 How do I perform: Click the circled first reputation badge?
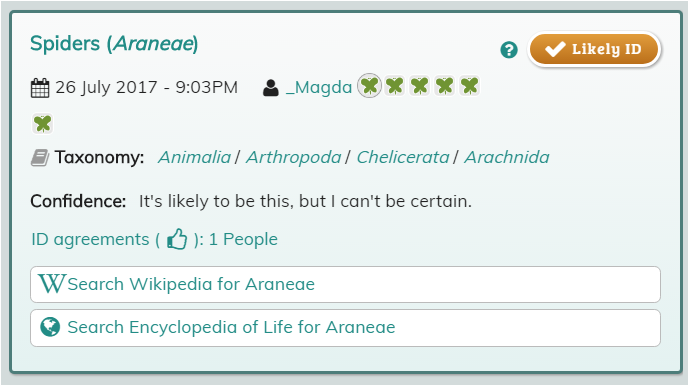pos(370,86)
